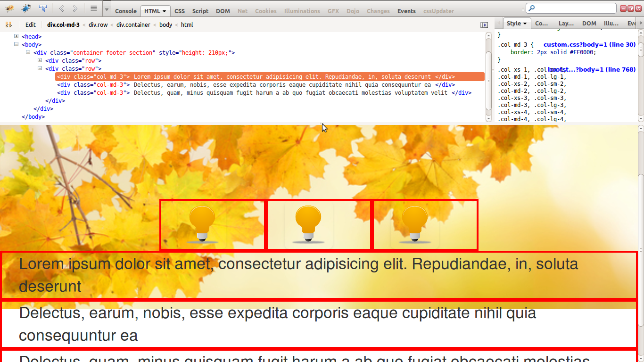Open custom.css?body=1 (line 30) source link
Viewport: 644px width, 362px height.
coord(589,45)
